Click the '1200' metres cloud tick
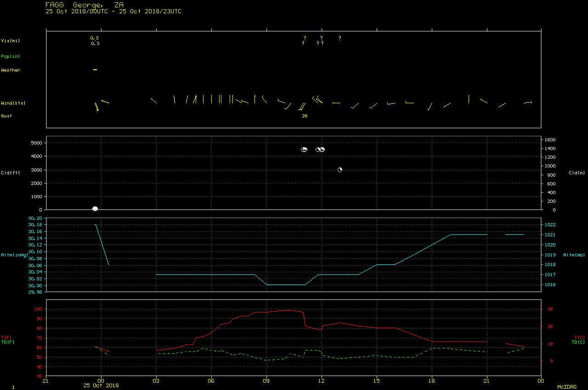This screenshot has height=390, width=588. click(550, 157)
